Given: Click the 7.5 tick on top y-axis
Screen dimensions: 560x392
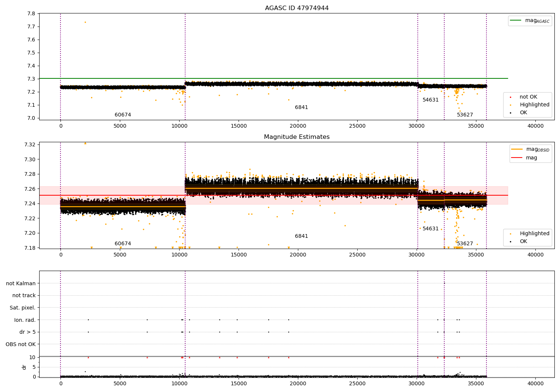Looking at the screenshot, I should pos(31,53).
